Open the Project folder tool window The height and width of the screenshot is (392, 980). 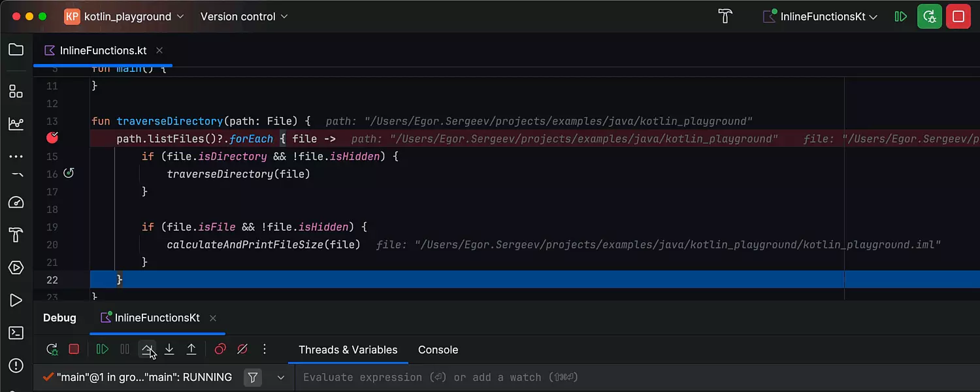click(x=16, y=50)
